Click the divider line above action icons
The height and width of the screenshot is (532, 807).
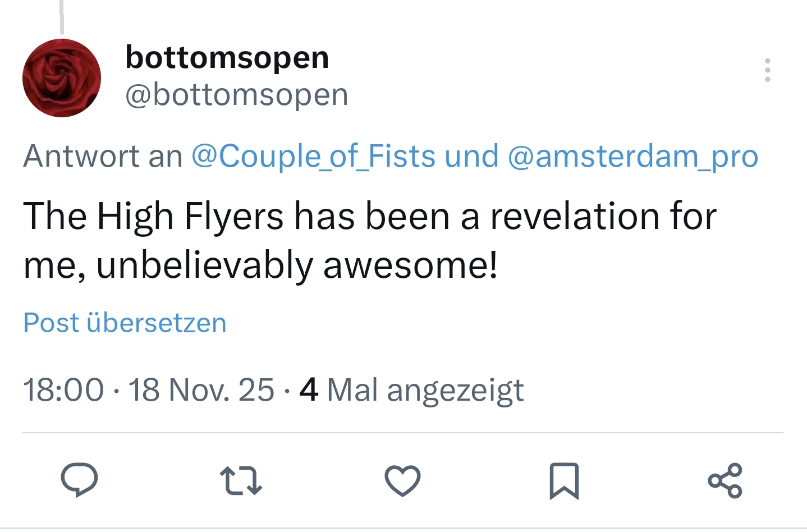(x=402, y=433)
